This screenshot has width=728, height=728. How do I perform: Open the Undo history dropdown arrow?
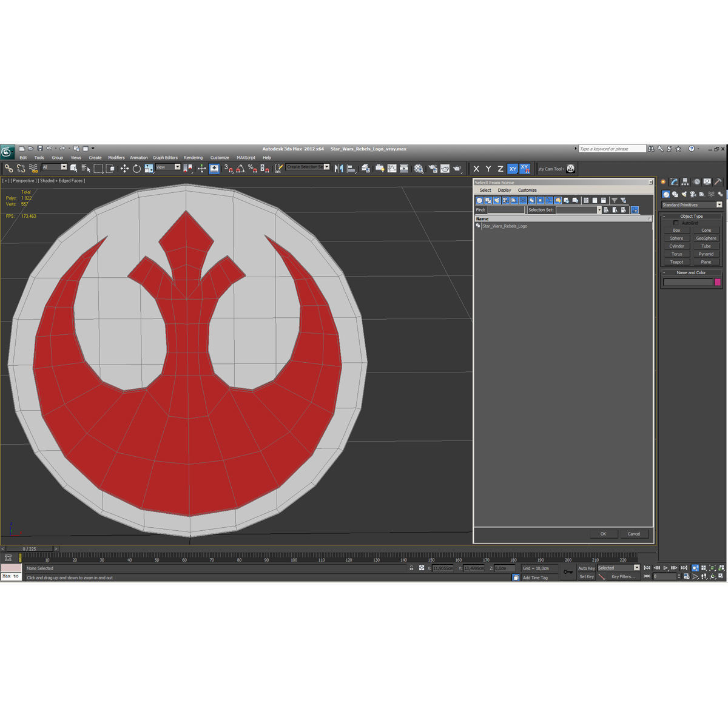[55, 148]
